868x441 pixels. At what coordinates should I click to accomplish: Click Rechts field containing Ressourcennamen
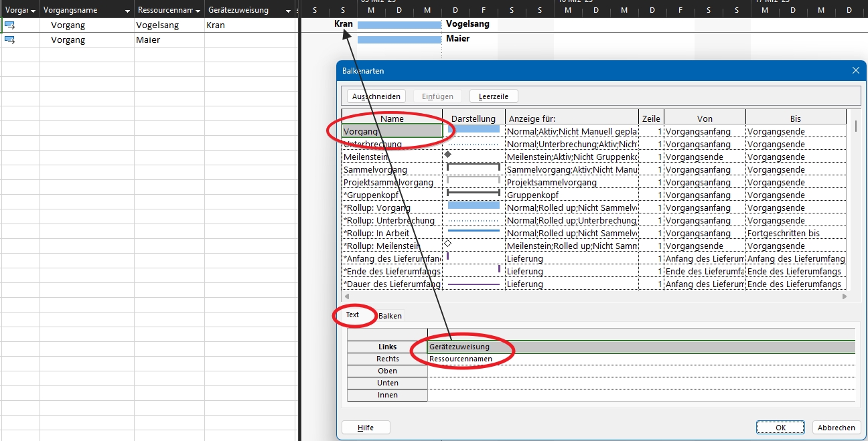coord(642,359)
